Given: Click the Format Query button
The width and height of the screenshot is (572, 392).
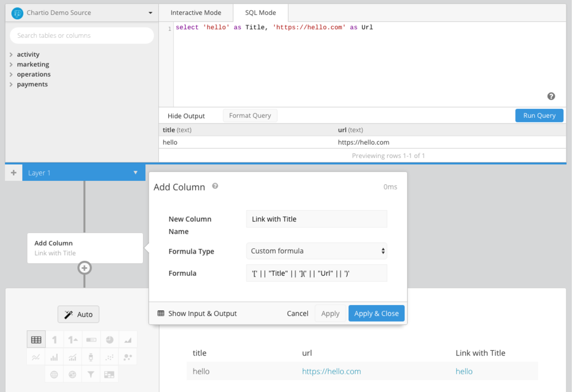Looking at the screenshot, I should coord(251,116).
